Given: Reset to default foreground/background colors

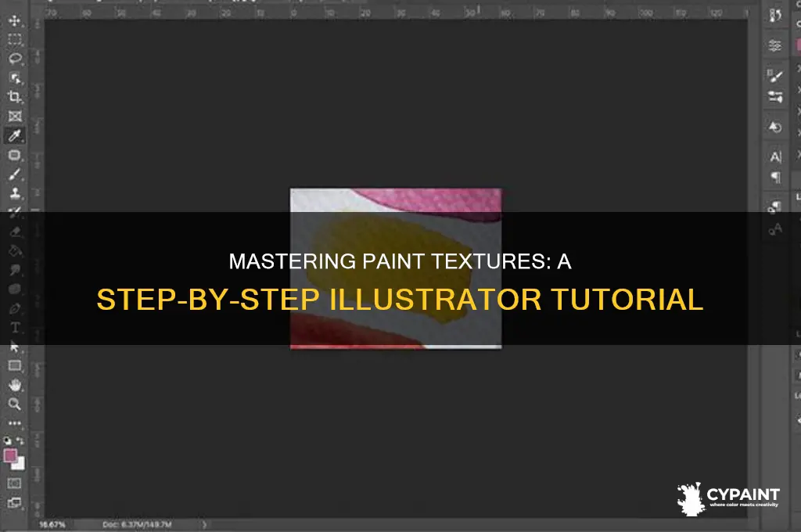Looking at the screenshot, I should coord(7,440).
